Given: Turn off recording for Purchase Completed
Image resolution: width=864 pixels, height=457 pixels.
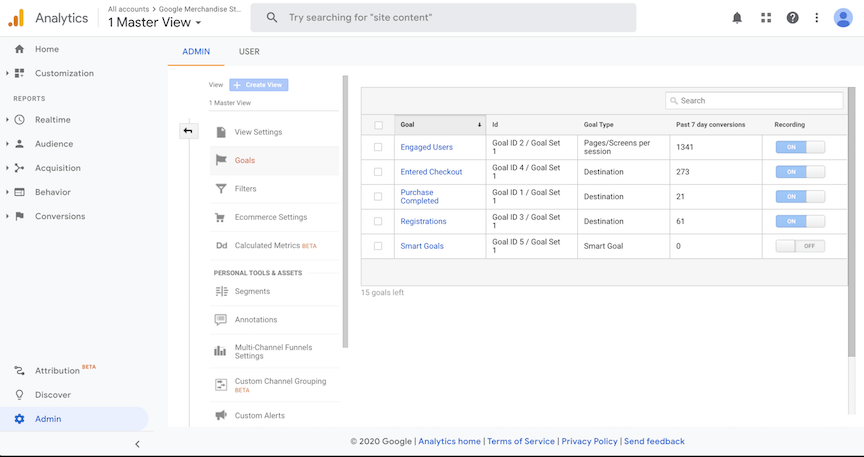Looking at the screenshot, I should [x=800, y=196].
